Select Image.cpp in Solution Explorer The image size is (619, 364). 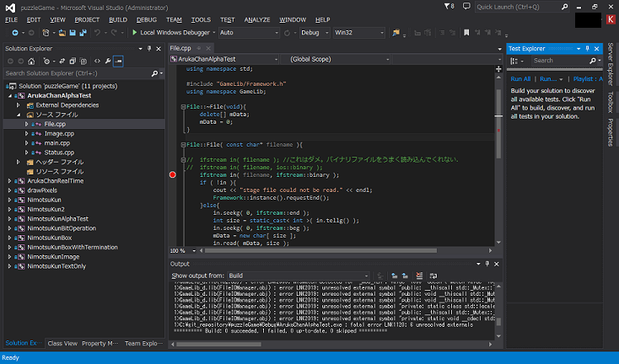59,134
